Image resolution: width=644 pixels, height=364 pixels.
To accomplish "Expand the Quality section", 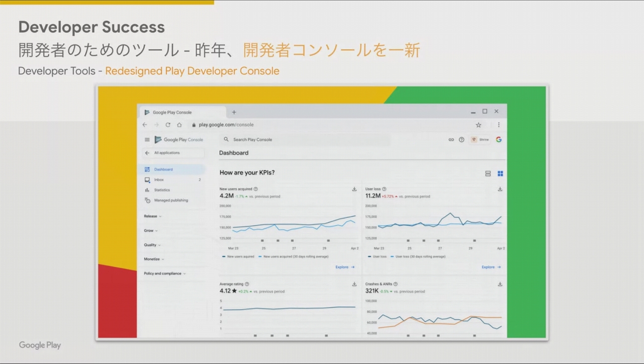I will [x=152, y=245].
